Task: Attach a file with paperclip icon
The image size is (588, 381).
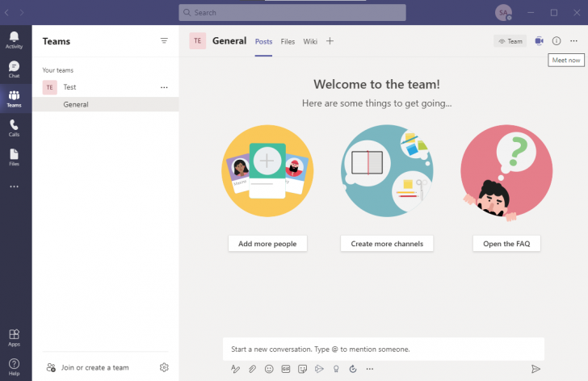Action: point(252,369)
